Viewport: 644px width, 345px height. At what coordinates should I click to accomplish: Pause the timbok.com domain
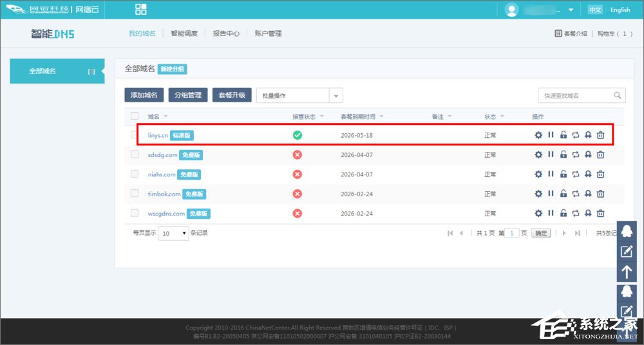tap(551, 194)
